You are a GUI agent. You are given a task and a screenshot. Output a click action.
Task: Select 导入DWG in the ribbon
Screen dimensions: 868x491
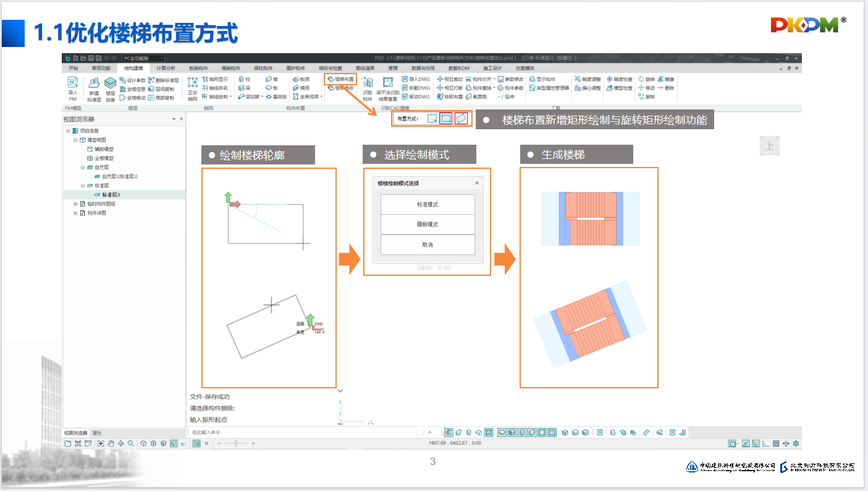pos(415,79)
